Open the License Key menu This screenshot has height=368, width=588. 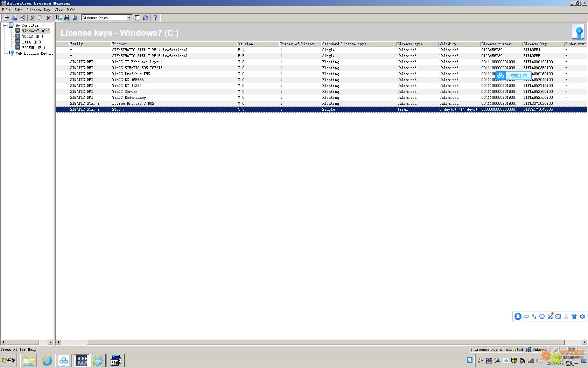(39, 10)
